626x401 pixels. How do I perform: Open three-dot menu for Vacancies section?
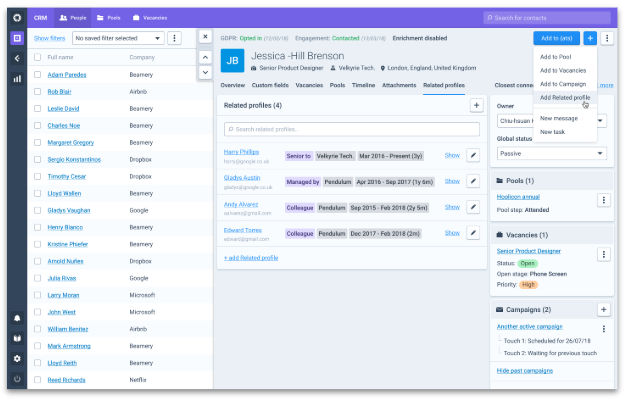pos(603,235)
